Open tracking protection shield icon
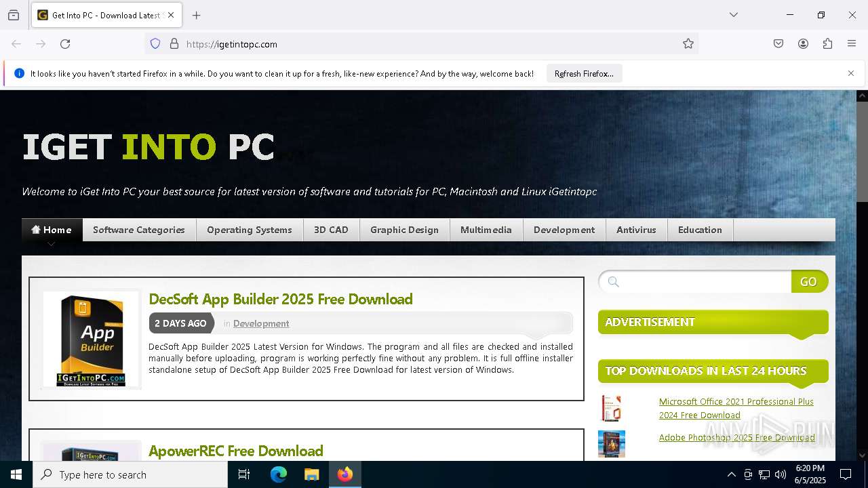 155,44
